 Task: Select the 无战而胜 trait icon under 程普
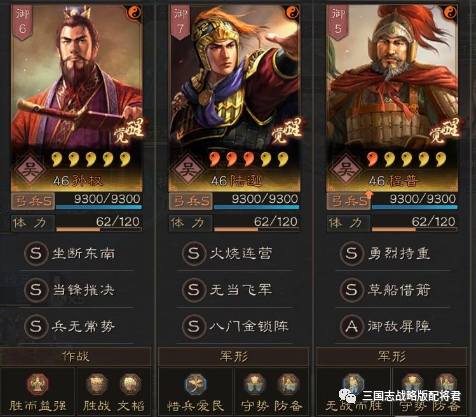tap(353, 384)
